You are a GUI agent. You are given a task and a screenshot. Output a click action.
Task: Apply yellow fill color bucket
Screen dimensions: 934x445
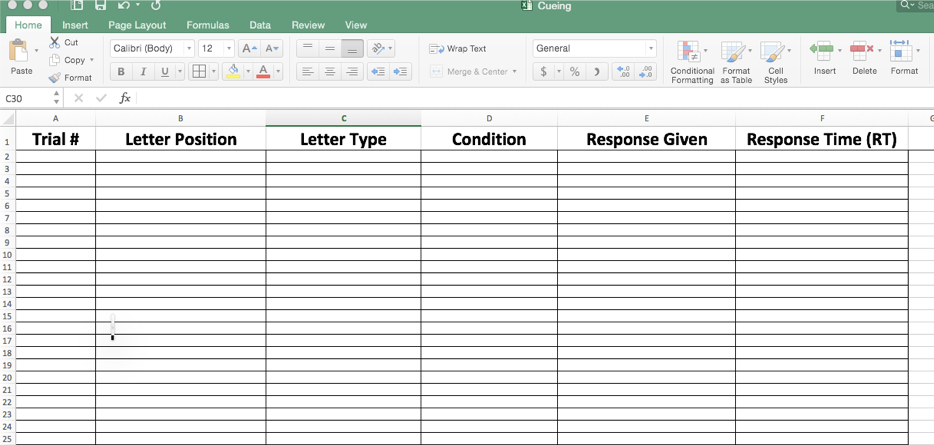(234, 71)
